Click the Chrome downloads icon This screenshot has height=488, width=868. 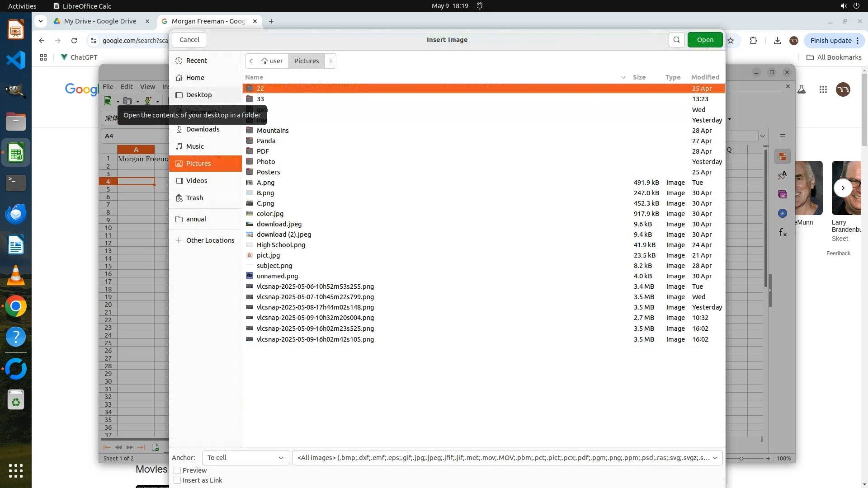coord(777,41)
